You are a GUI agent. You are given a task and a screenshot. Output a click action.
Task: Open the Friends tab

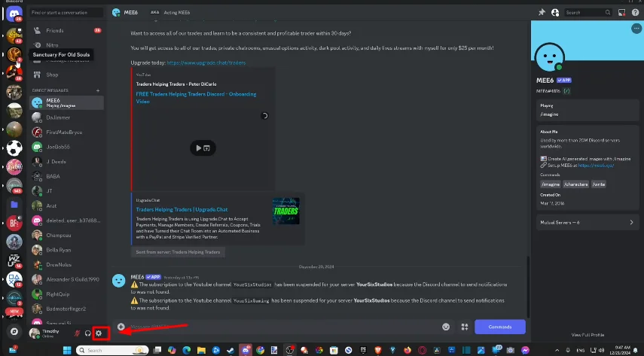pos(67,30)
